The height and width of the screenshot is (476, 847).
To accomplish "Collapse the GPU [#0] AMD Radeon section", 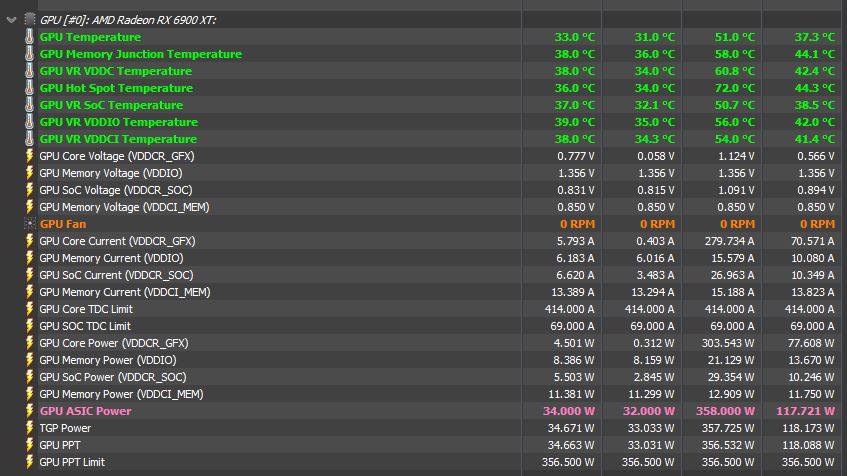I will [10, 20].
